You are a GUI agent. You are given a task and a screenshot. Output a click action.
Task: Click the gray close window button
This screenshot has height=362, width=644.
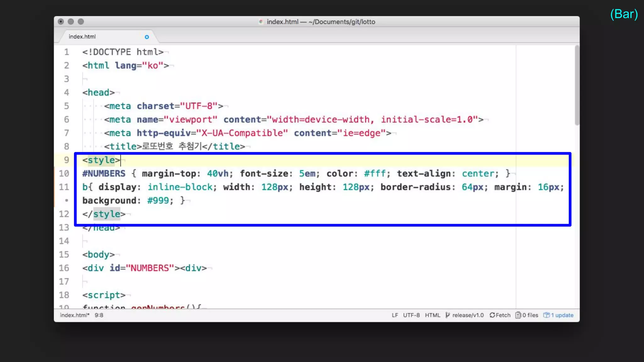(x=61, y=22)
